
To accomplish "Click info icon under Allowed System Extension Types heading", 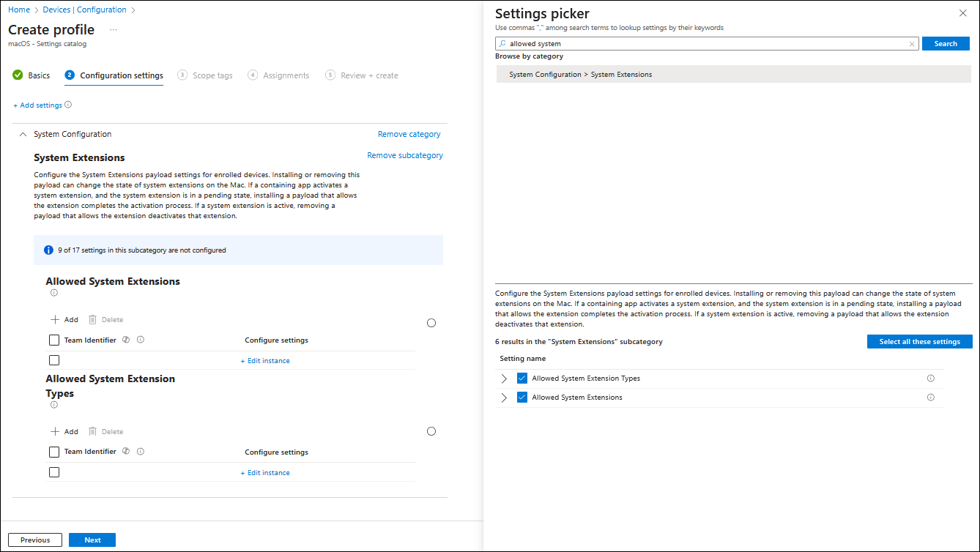I will coord(53,405).
